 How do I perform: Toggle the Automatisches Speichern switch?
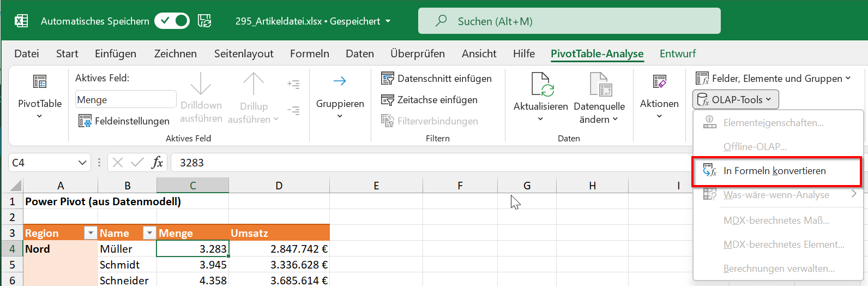172,21
